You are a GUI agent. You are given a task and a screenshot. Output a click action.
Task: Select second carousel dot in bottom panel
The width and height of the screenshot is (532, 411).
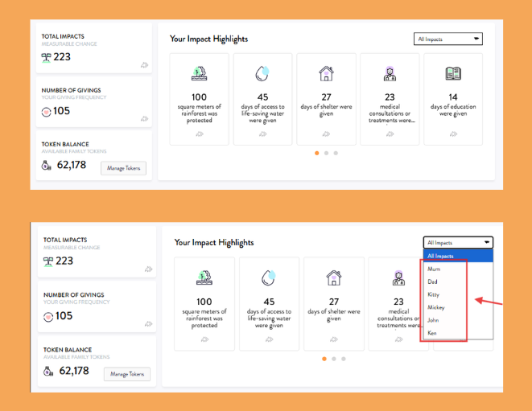[334, 359]
